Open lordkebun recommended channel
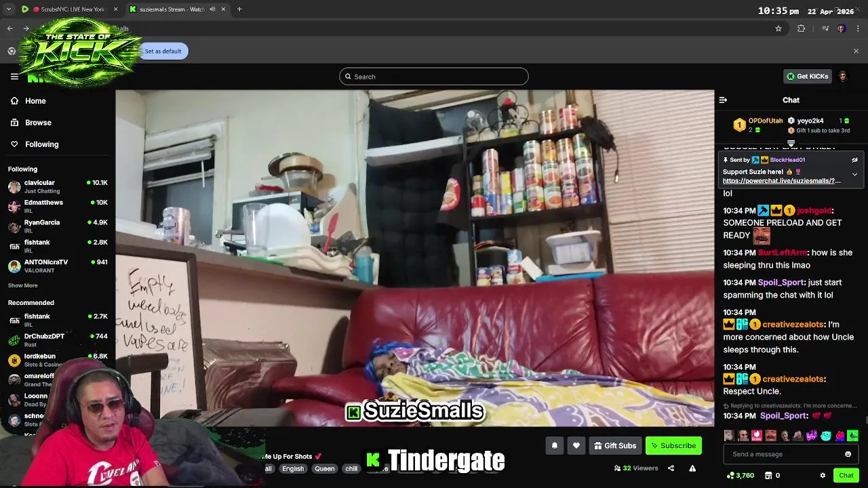This screenshot has height=488, width=868. point(58,359)
